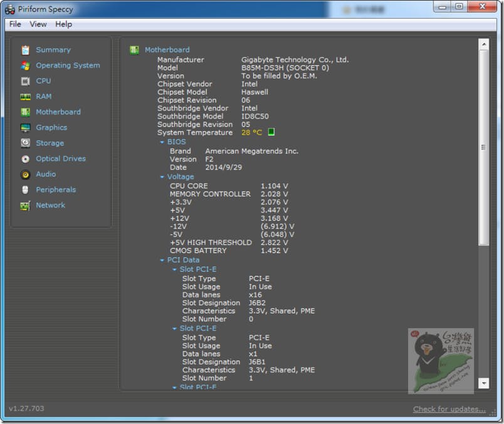The width and height of the screenshot is (504, 424).
Task: Click the Motherboard icon in sidebar
Action: (x=26, y=112)
